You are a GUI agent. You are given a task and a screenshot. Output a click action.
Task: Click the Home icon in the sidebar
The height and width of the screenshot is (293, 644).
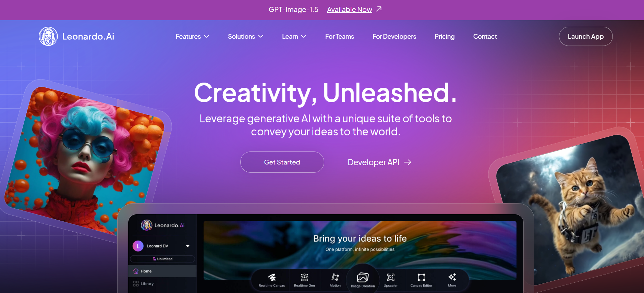click(136, 271)
